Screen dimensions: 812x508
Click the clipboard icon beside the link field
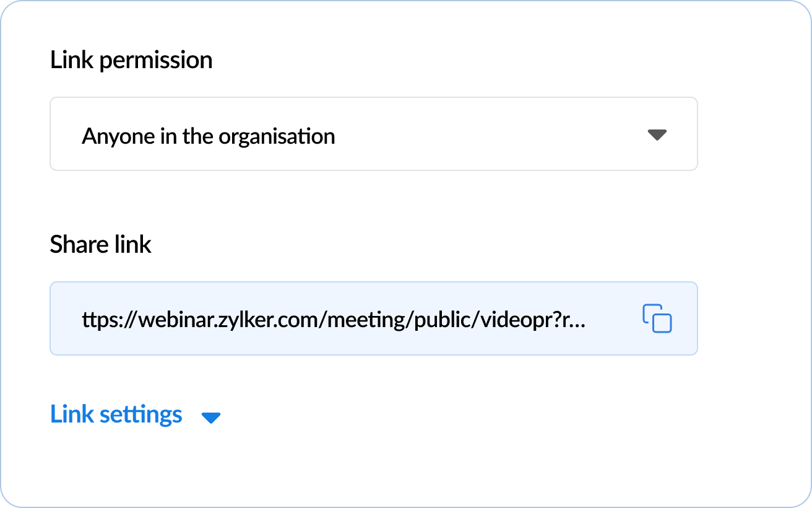point(658,318)
